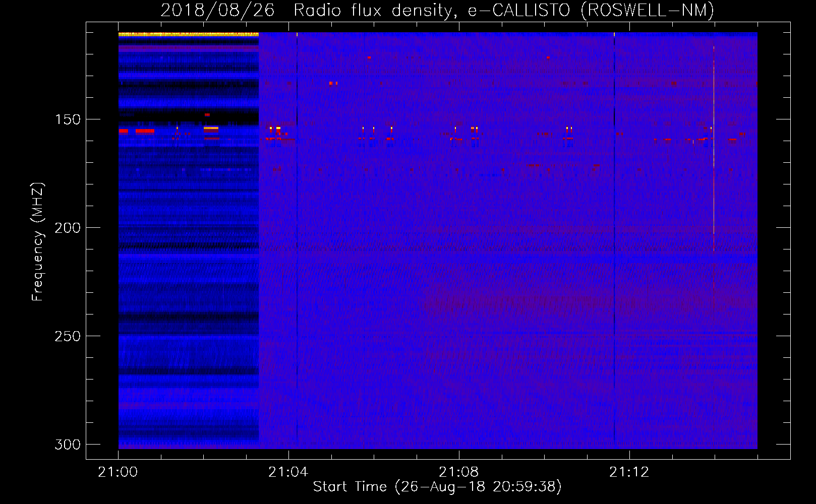Click the plot title "Radio flux density, e-CALLISTO (ROSWELL-NM)"
Image resolution: width=816 pixels, height=504 pixels.
(x=504, y=10)
